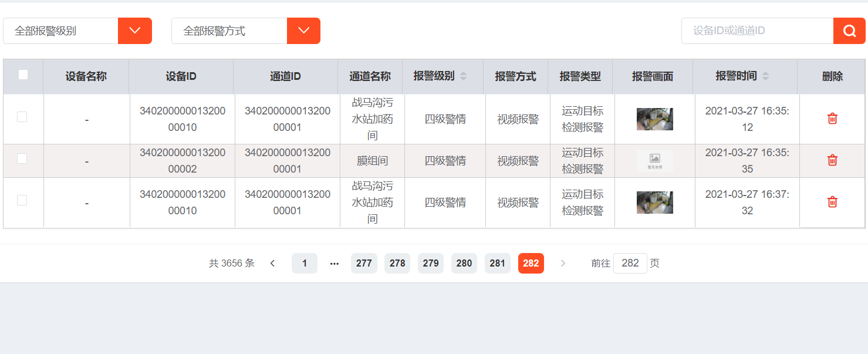Toggle the select-all header checkbox
Viewport: 868px width, 354px height.
pos(23,75)
